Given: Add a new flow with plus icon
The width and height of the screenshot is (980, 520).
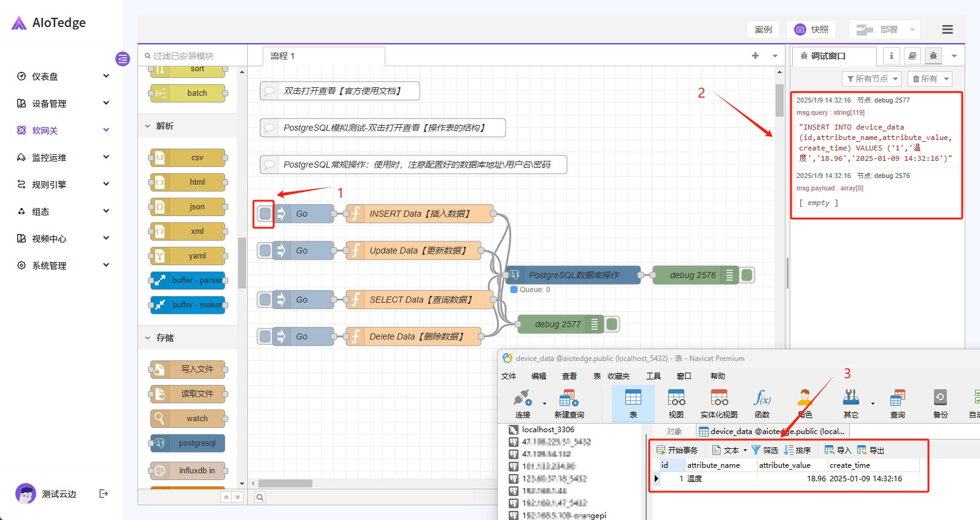Looking at the screenshot, I should [755, 56].
